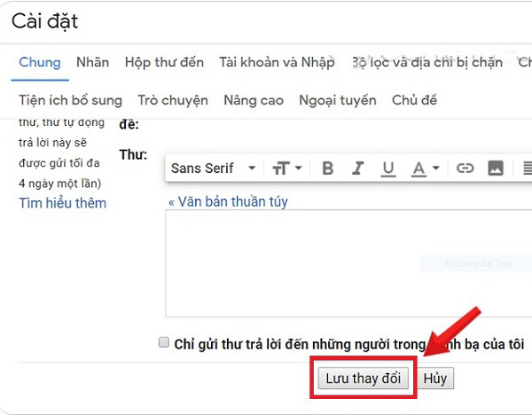
Task: Switch to the Trò chuyện tab
Action: pos(173,100)
